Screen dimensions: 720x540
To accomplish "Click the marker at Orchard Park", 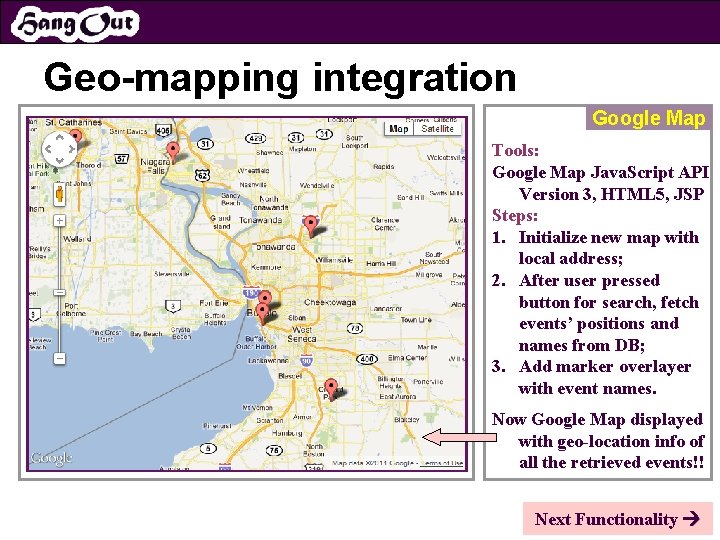I will [x=331, y=389].
